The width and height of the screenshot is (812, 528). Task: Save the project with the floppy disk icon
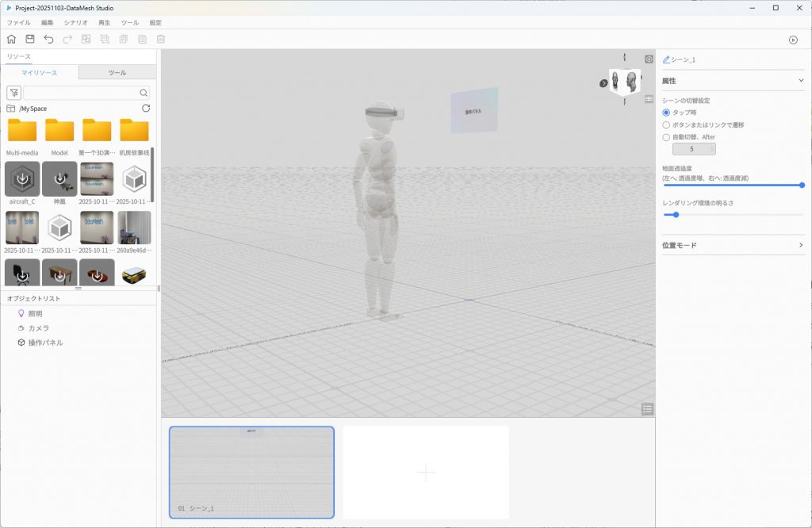30,39
